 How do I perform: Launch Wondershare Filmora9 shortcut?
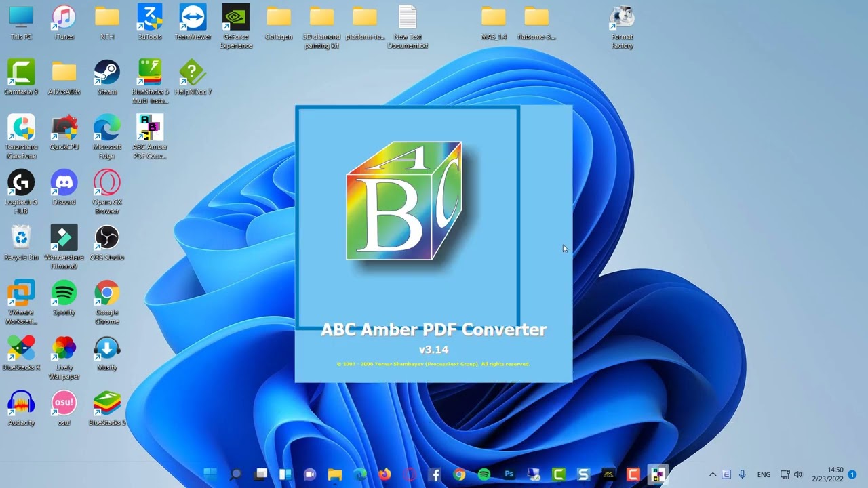[x=64, y=247]
